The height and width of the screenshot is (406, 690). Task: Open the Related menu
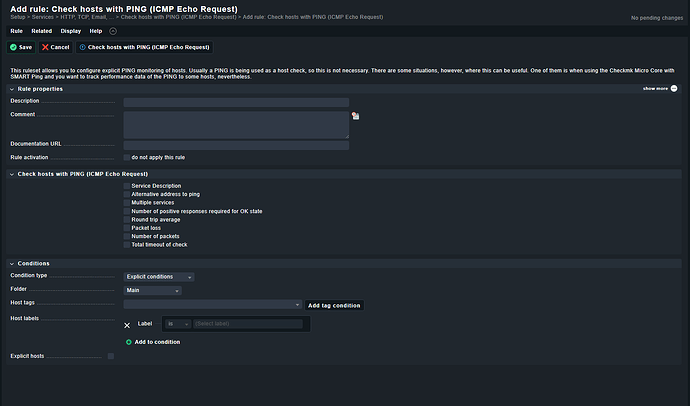[41, 31]
